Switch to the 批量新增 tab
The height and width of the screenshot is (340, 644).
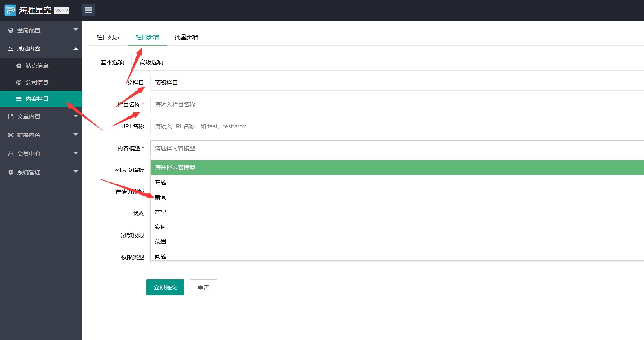click(186, 37)
